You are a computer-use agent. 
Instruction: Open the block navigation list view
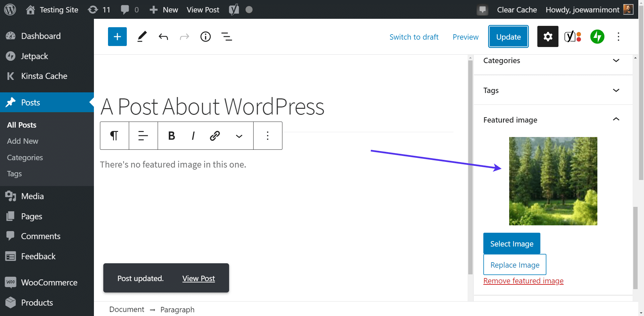pyautogui.click(x=227, y=37)
